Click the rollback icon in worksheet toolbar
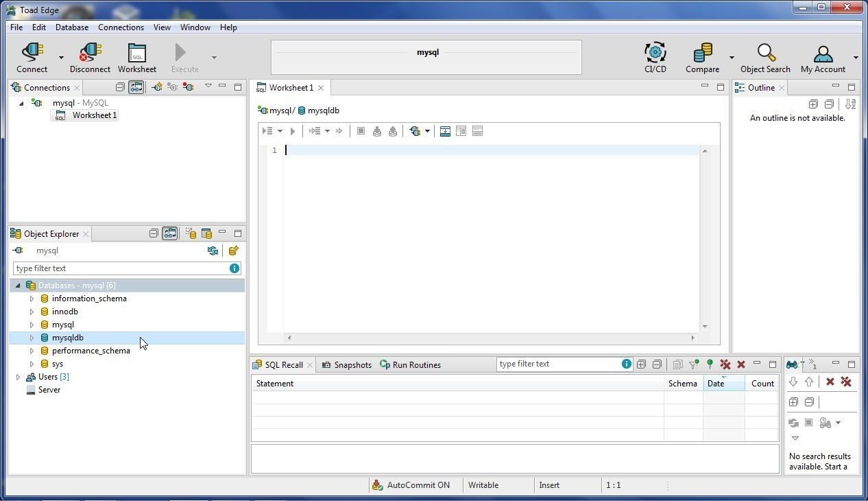The width and height of the screenshot is (868, 501). (x=393, y=131)
